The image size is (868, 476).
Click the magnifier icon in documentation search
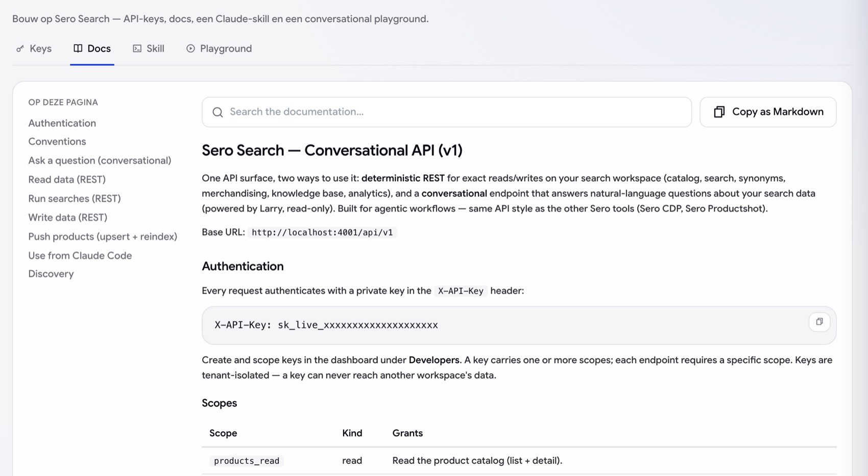(218, 112)
